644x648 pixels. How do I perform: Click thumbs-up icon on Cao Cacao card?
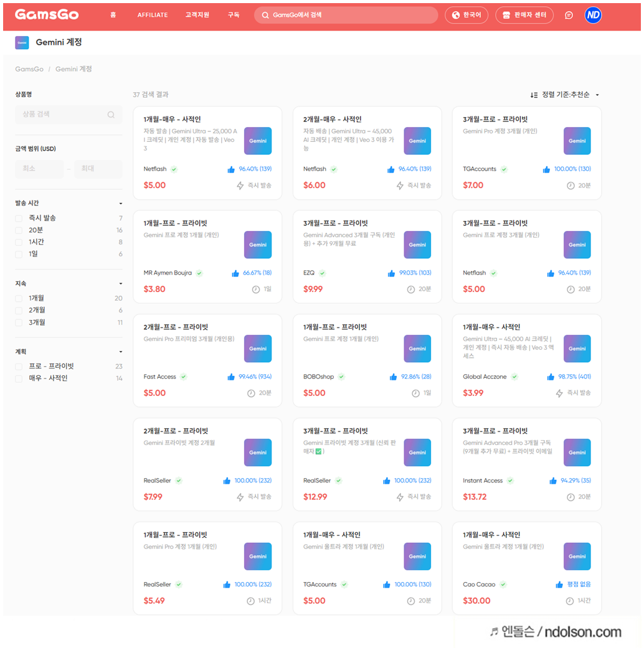point(559,585)
